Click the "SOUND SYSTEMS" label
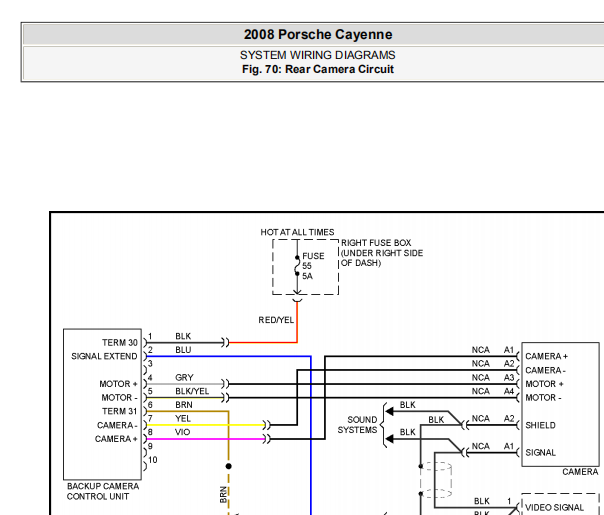The width and height of the screenshot is (604, 515). point(357,425)
